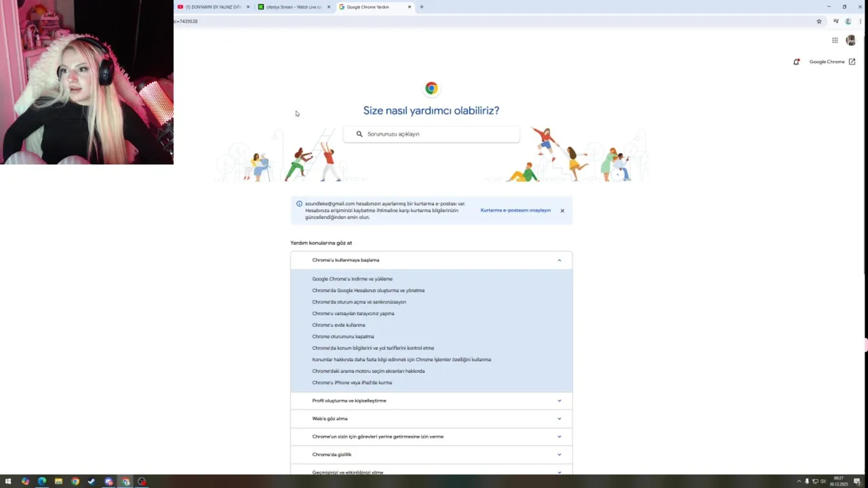Expand the Geçmişinizi ve etkinliğinizi silme section
The height and width of the screenshot is (488, 868).
(x=431, y=470)
